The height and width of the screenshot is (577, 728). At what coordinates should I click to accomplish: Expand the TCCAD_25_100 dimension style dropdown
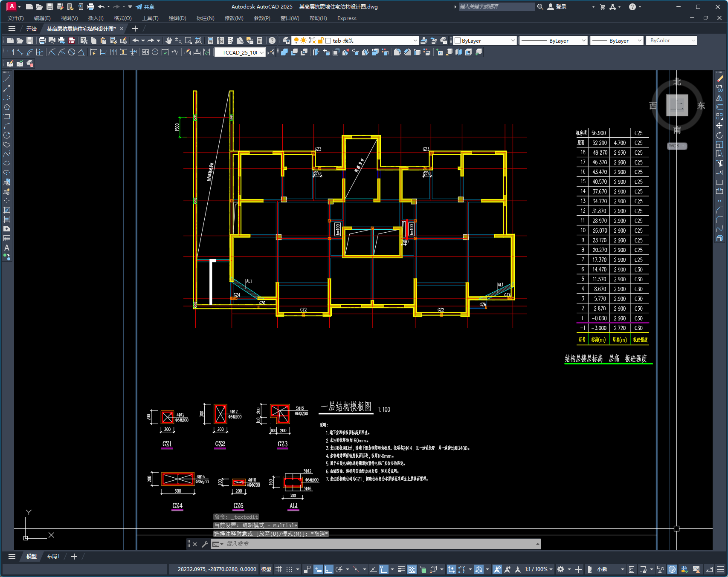(261, 52)
